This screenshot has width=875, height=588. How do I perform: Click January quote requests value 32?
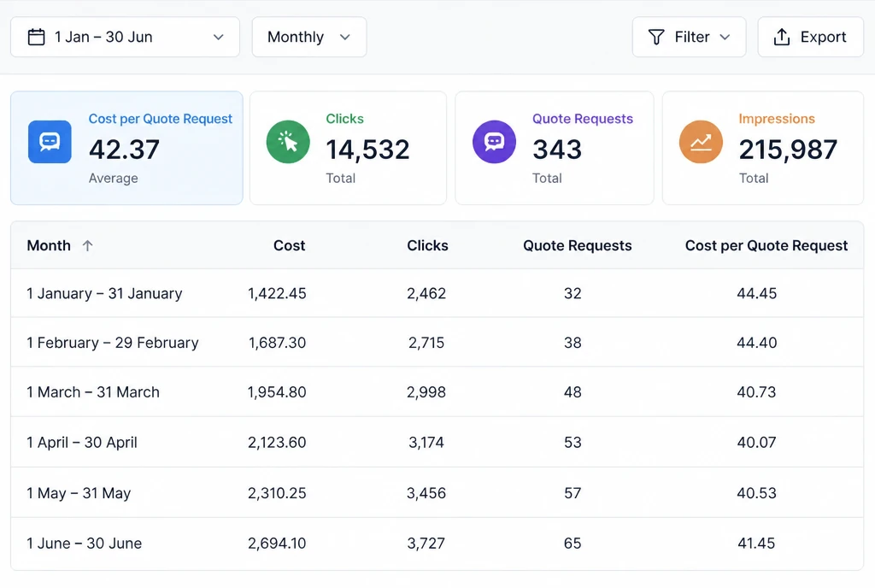coord(573,293)
